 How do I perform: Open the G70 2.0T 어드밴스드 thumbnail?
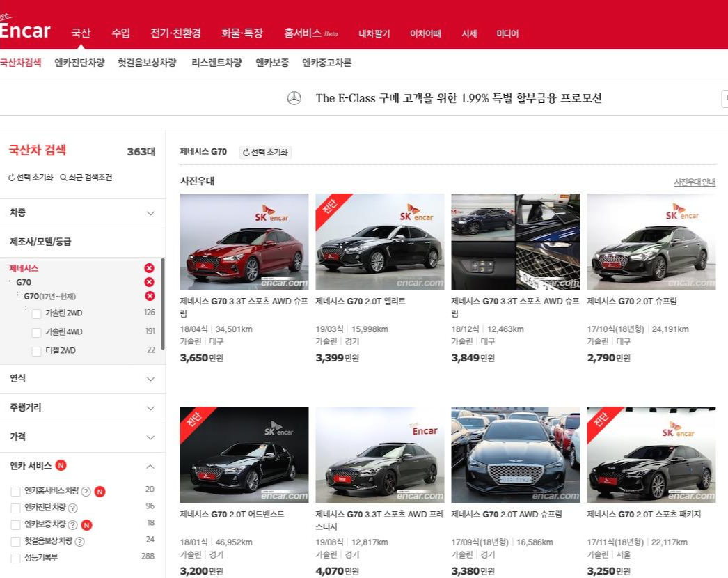click(x=244, y=455)
